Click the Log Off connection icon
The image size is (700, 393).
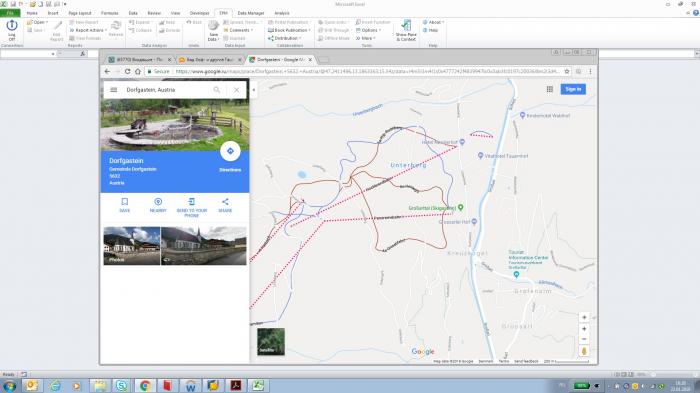coord(12,30)
